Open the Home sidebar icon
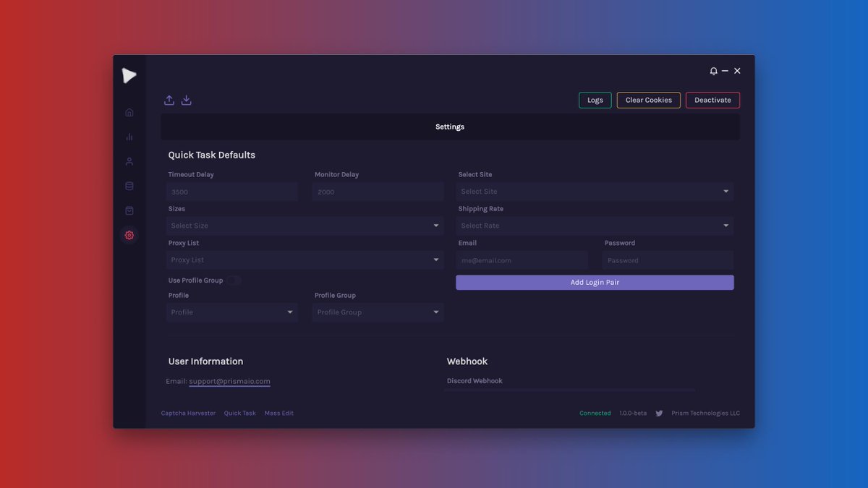868x488 pixels. [x=129, y=112]
